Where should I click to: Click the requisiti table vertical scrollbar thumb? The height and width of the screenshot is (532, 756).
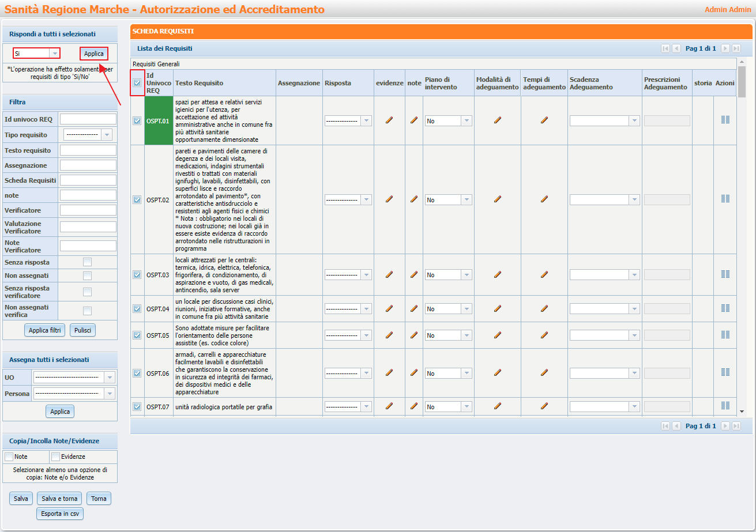click(x=742, y=81)
